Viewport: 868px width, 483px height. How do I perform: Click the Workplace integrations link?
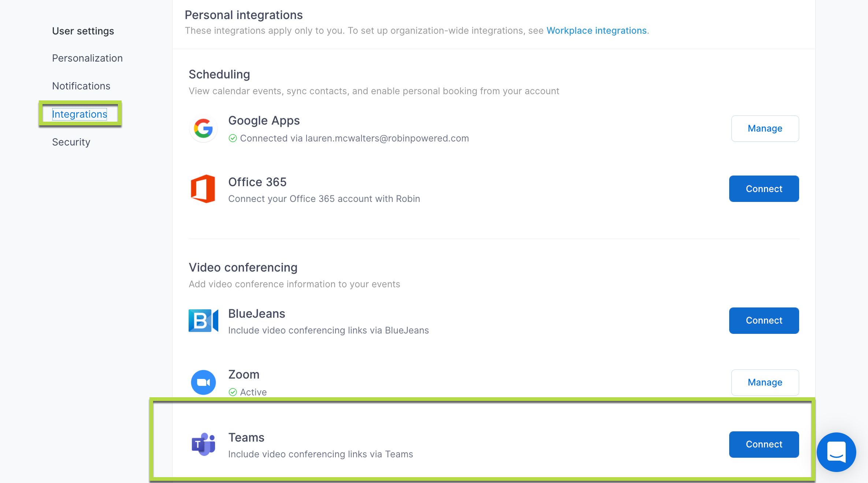pos(597,30)
